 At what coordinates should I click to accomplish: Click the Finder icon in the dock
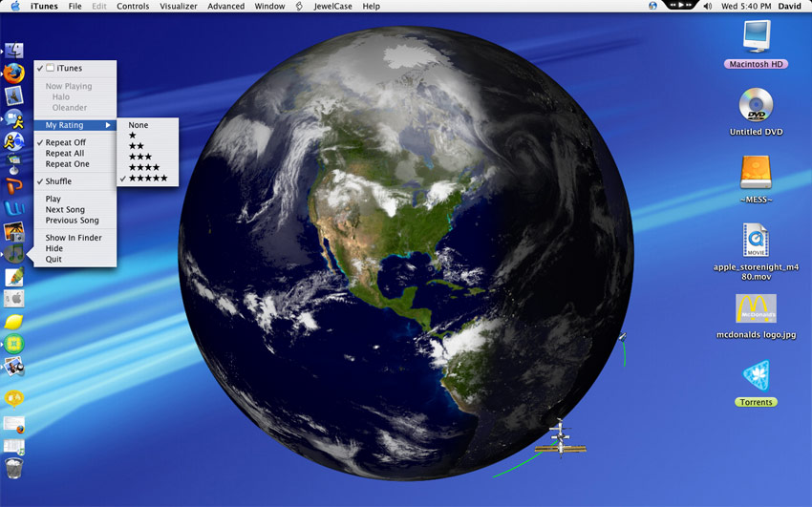click(14, 51)
